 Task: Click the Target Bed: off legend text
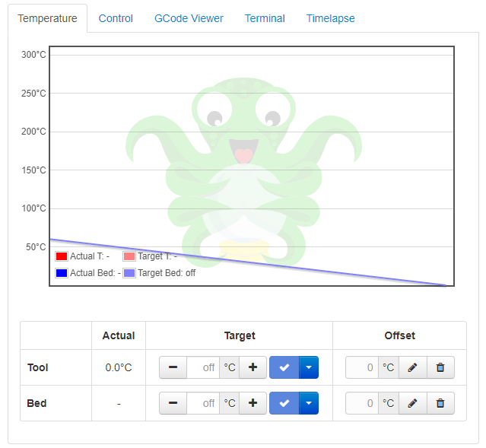coord(167,273)
